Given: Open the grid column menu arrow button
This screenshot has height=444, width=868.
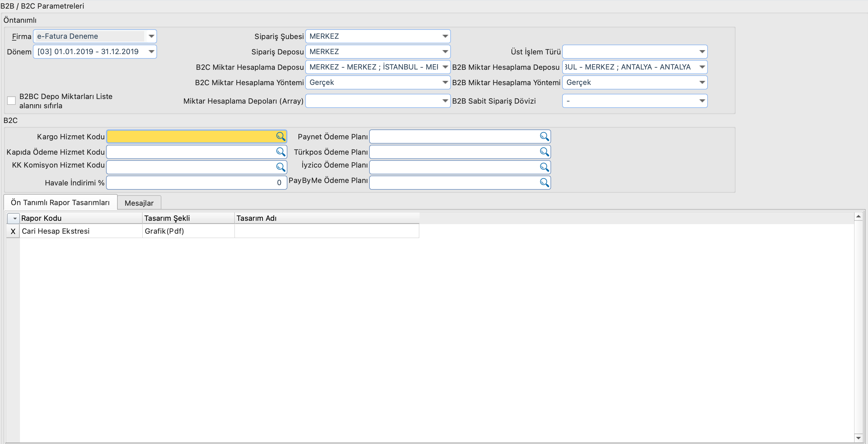Looking at the screenshot, I should (x=14, y=218).
